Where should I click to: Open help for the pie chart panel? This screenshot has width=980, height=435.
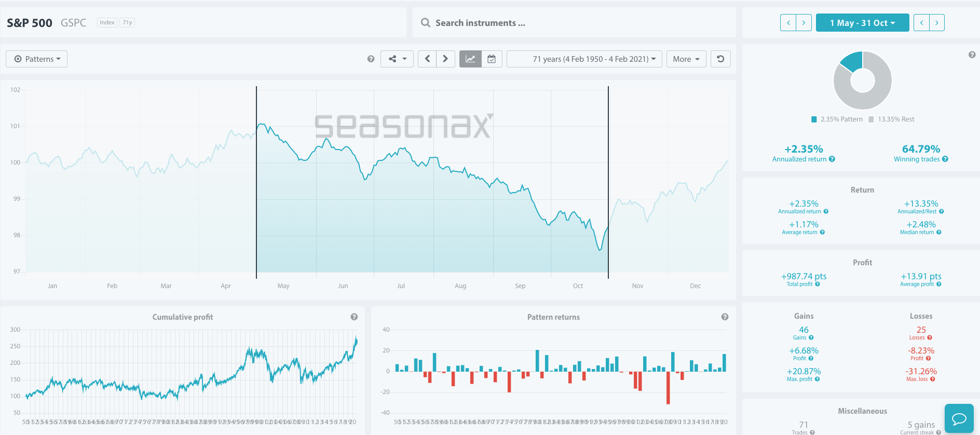tap(972, 55)
